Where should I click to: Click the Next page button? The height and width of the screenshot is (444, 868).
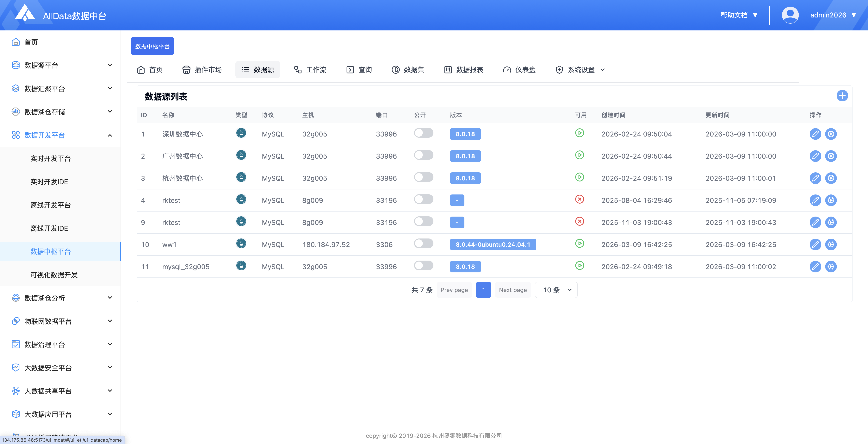pyautogui.click(x=512, y=290)
